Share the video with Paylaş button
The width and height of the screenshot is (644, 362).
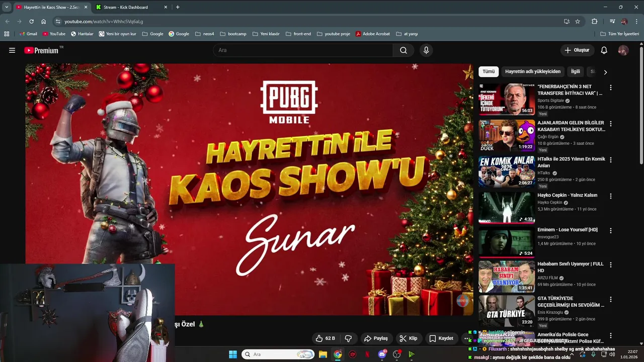tap(376, 338)
